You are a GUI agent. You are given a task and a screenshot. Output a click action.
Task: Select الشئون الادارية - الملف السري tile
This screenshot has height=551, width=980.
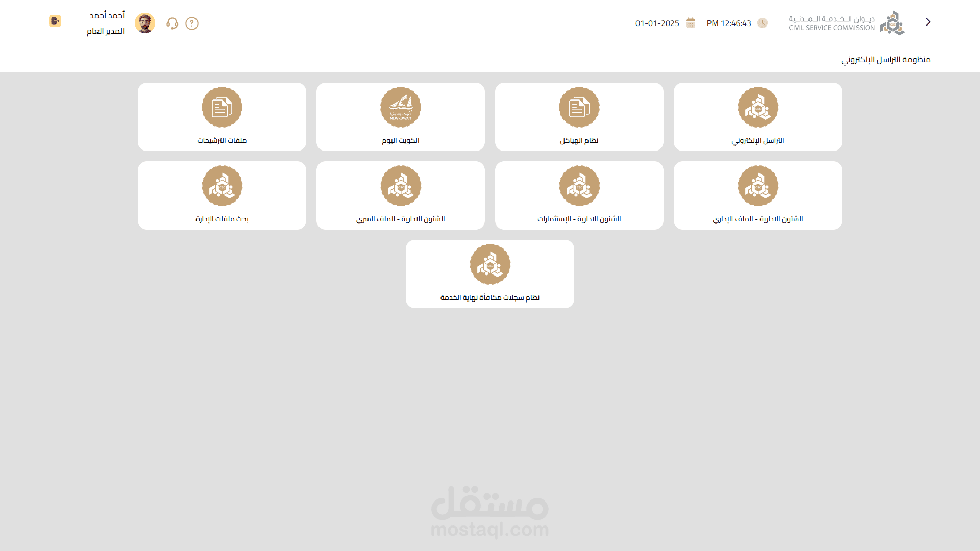pyautogui.click(x=401, y=195)
